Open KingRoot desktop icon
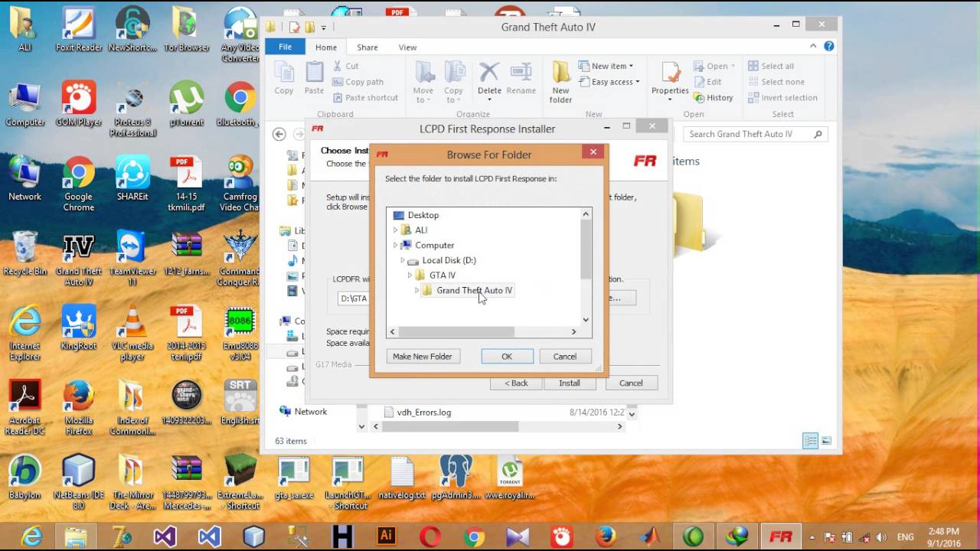Screen dimensions: 980x551 coord(79,328)
